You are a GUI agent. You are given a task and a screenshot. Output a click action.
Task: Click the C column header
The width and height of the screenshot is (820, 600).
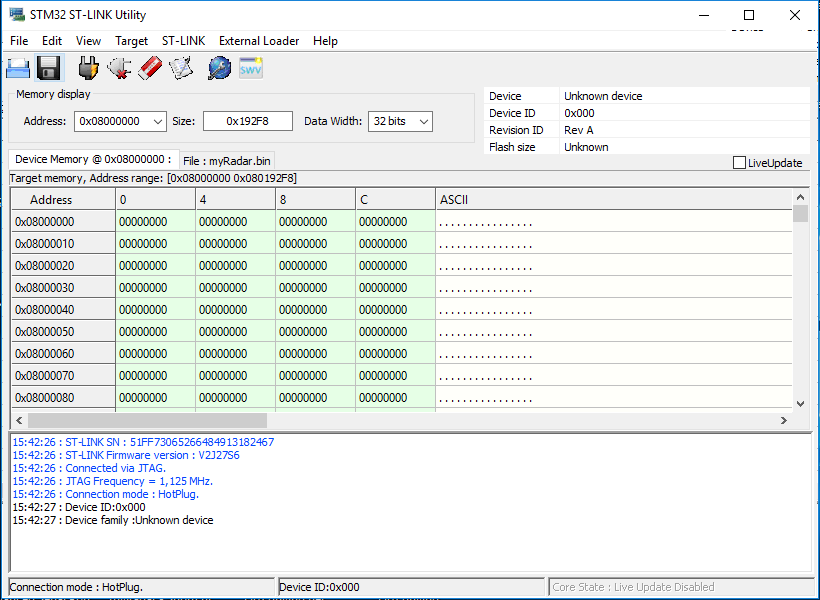point(395,200)
